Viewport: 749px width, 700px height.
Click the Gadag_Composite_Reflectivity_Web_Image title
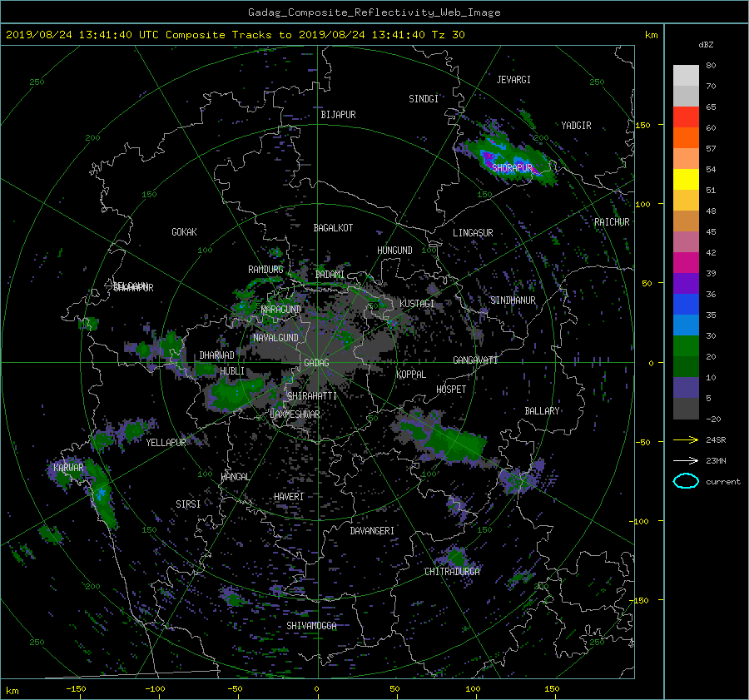(x=374, y=12)
